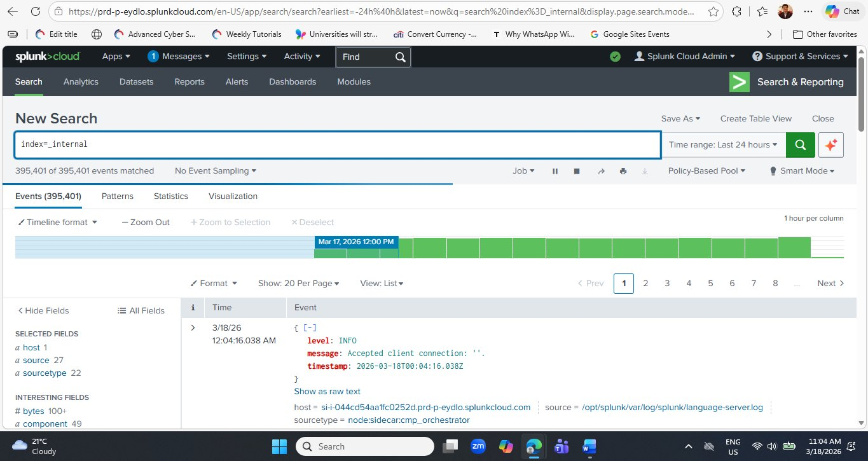Collapse fields with Hide Fields

click(43, 310)
